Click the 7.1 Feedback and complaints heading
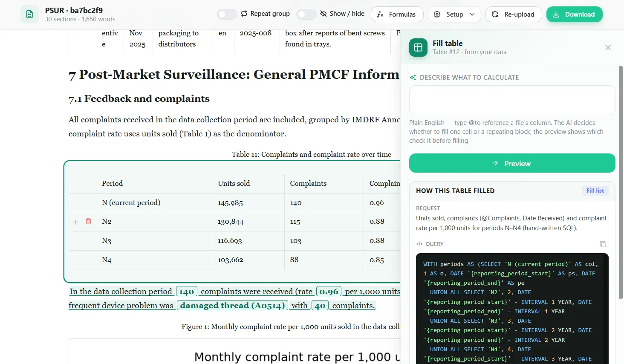624x364 pixels. pyautogui.click(x=139, y=99)
